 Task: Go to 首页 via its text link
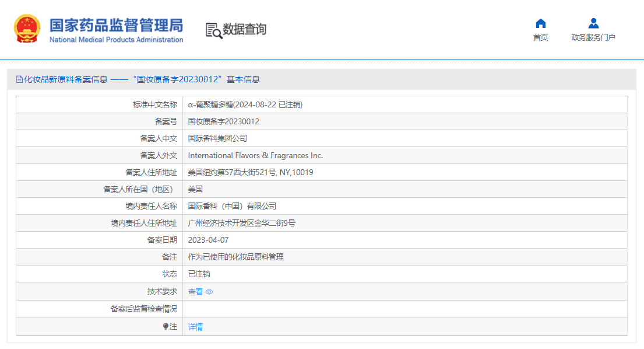coord(540,36)
